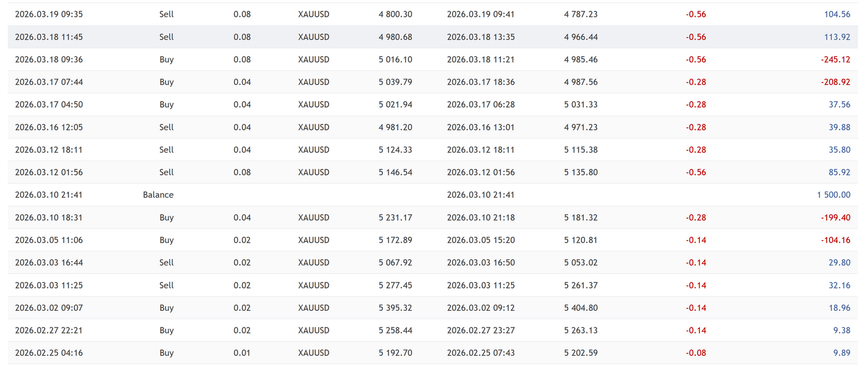Click the 5 039.79 open price

[395, 82]
